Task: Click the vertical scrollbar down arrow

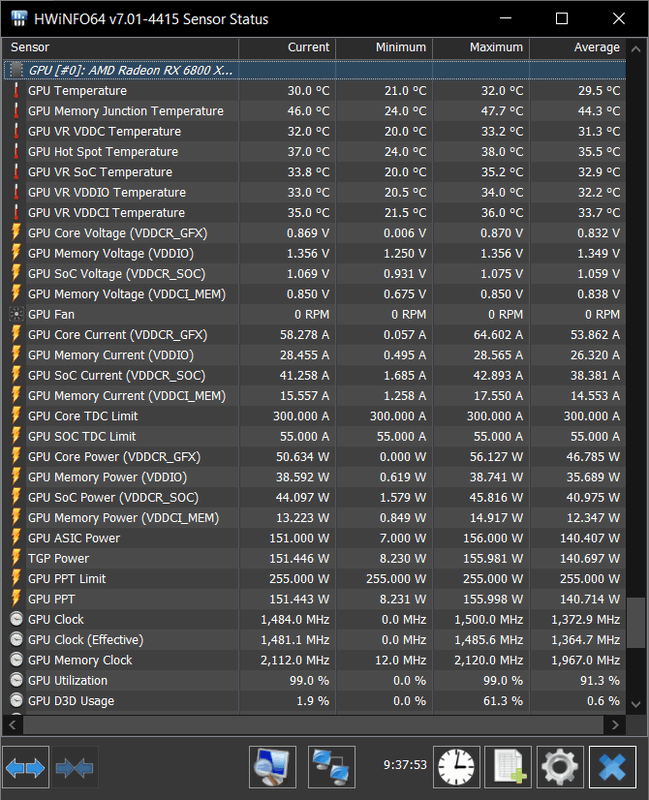Action: pos(636,704)
